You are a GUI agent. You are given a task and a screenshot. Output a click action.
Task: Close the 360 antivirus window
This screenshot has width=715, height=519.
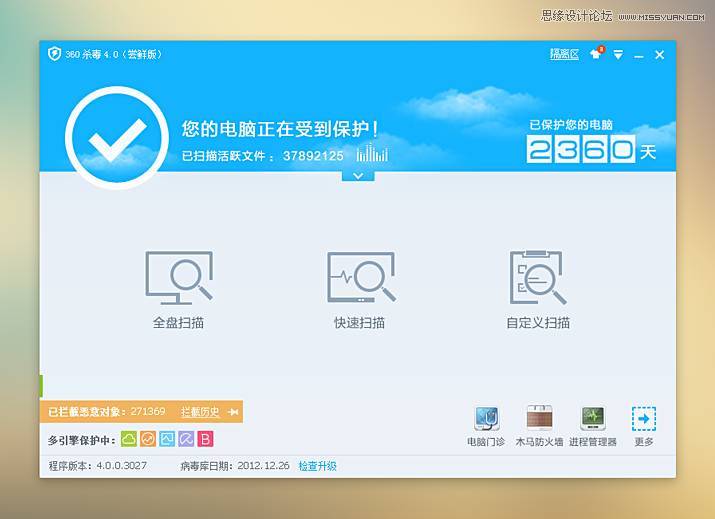[x=659, y=55]
